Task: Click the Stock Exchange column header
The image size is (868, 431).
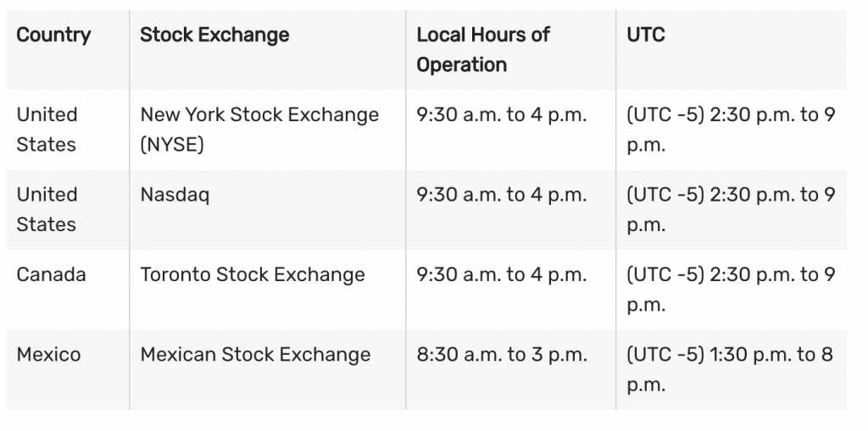Action: 214,36
